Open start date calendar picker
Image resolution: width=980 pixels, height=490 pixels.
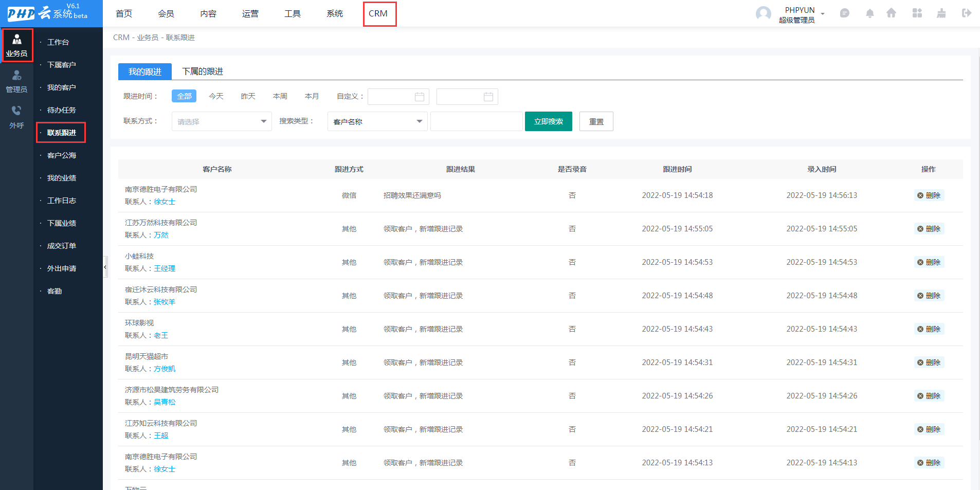pyautogui.click(x=420, y=97)
